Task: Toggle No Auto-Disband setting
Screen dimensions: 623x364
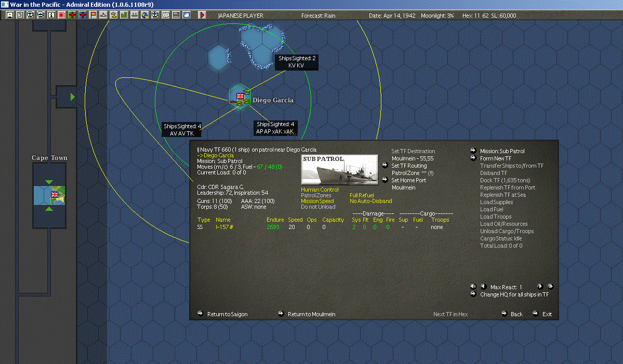Action: tap(370, 201)
